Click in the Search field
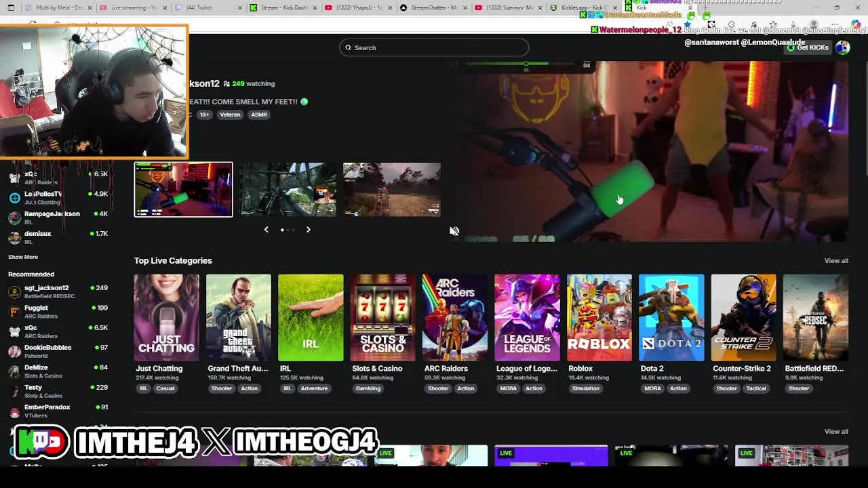 tap(434, 47)
